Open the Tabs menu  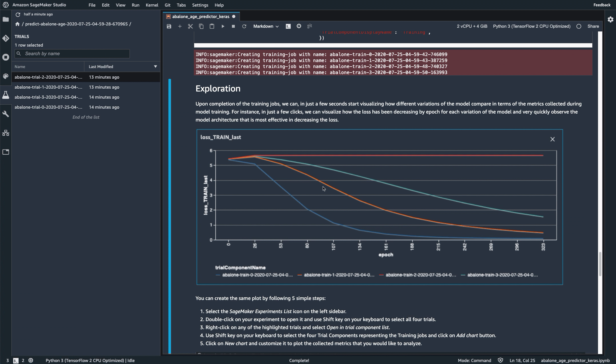(x=181, y=5)
